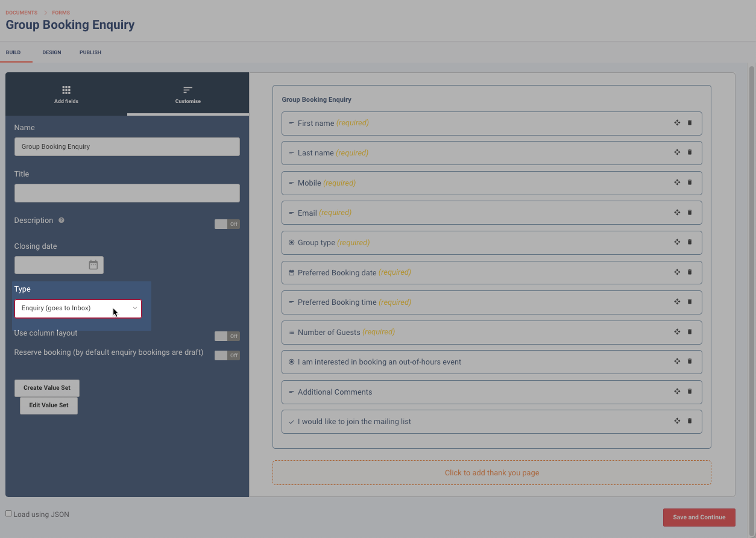The height and width of the screenshot is (538, 756).
Task: Select Preferred Booking date field label
Action: (337, 273)
